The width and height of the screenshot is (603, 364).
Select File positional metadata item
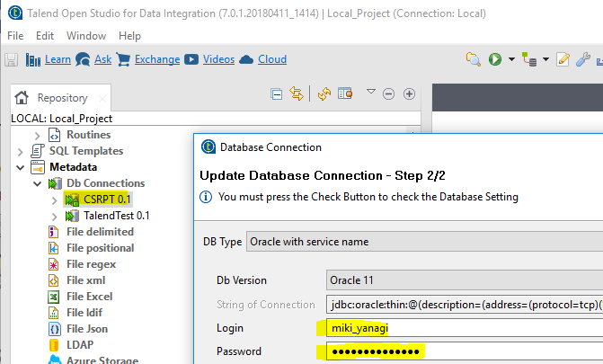(x=101, y=248)
